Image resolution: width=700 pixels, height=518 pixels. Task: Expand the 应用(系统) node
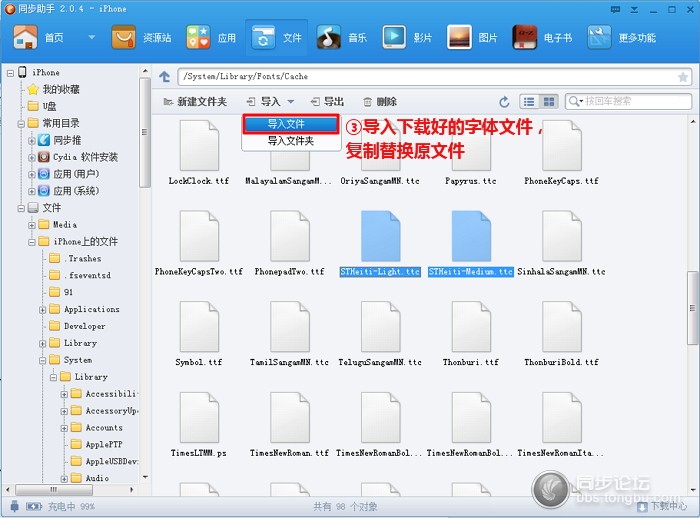(32, 192)
